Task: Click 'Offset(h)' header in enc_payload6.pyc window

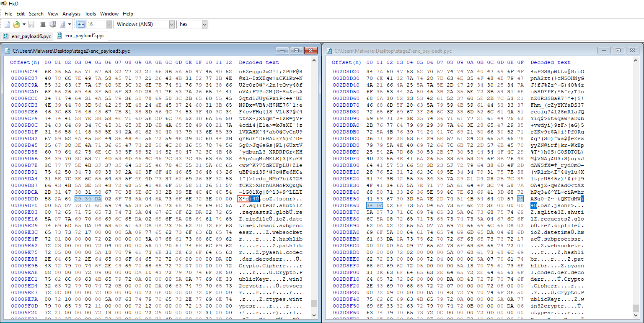Action: pyautogui.click(x=347, y=62)
